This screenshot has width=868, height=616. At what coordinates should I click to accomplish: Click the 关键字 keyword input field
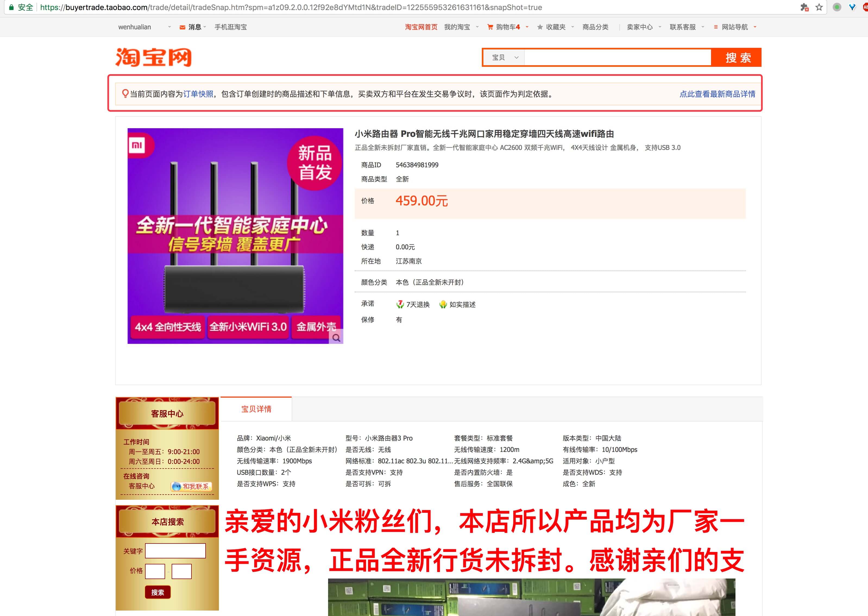tap(175, 551)
